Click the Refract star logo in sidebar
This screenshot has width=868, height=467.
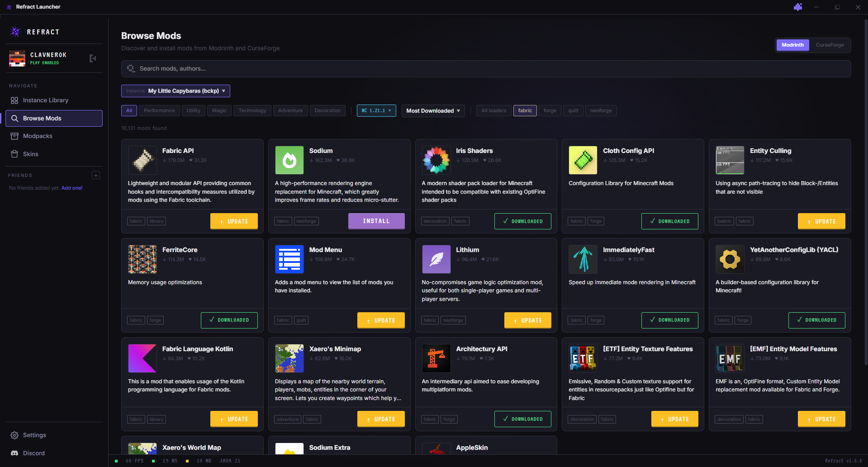[15, 32]
